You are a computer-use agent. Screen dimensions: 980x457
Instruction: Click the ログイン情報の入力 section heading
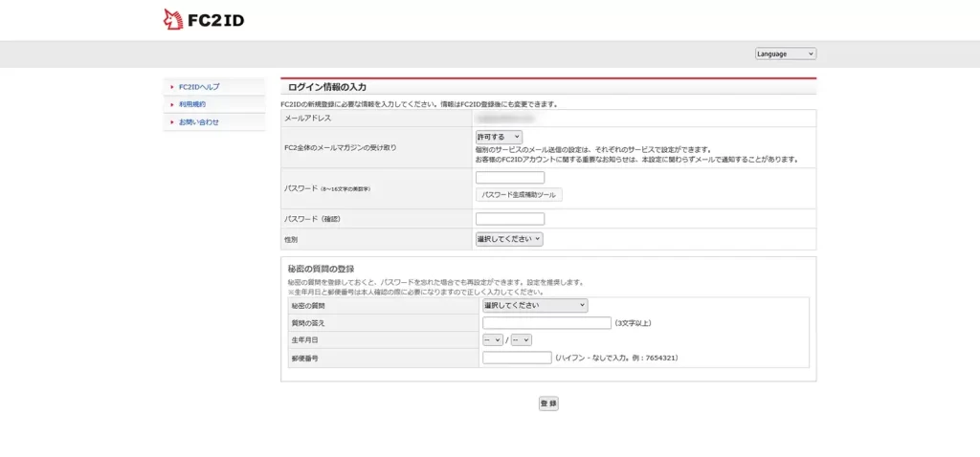click(x=327, y=87)
